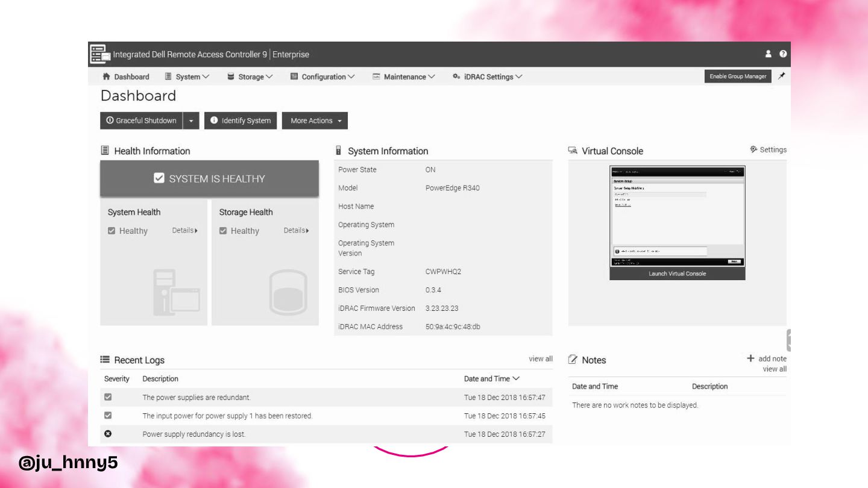Click the user profile icon in header

coord(768,54)
